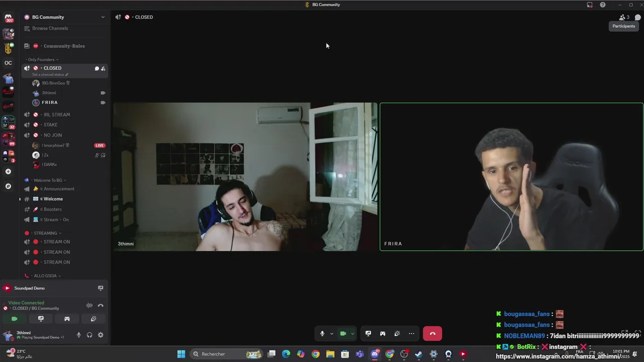
Task: Open soundboard in call controls
Action: 397,333
